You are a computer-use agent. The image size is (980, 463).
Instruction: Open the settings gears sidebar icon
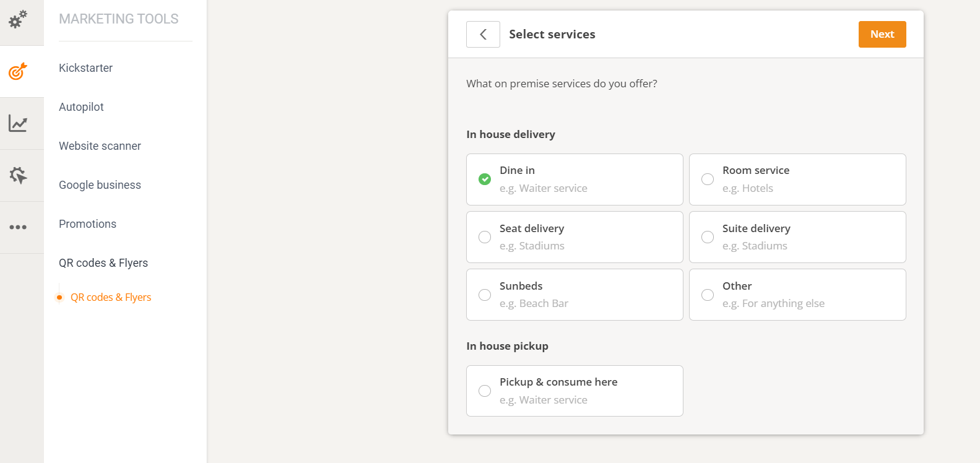point(18,20)
